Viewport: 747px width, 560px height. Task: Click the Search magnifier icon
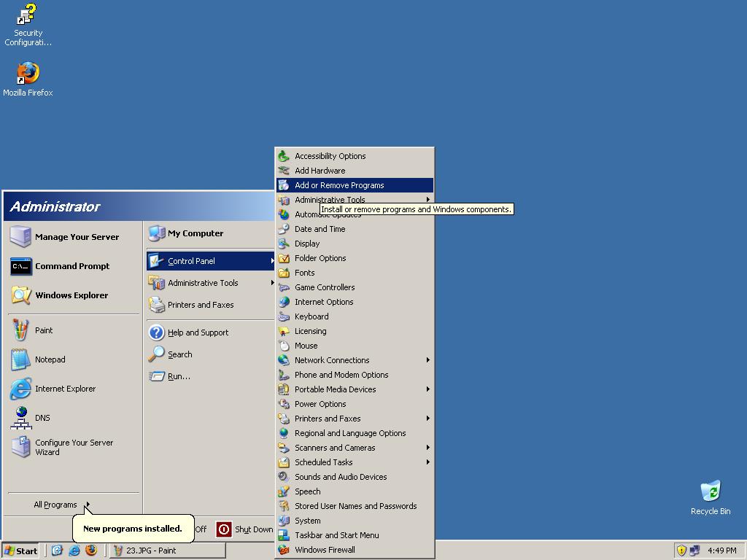[x=156, y=354]
